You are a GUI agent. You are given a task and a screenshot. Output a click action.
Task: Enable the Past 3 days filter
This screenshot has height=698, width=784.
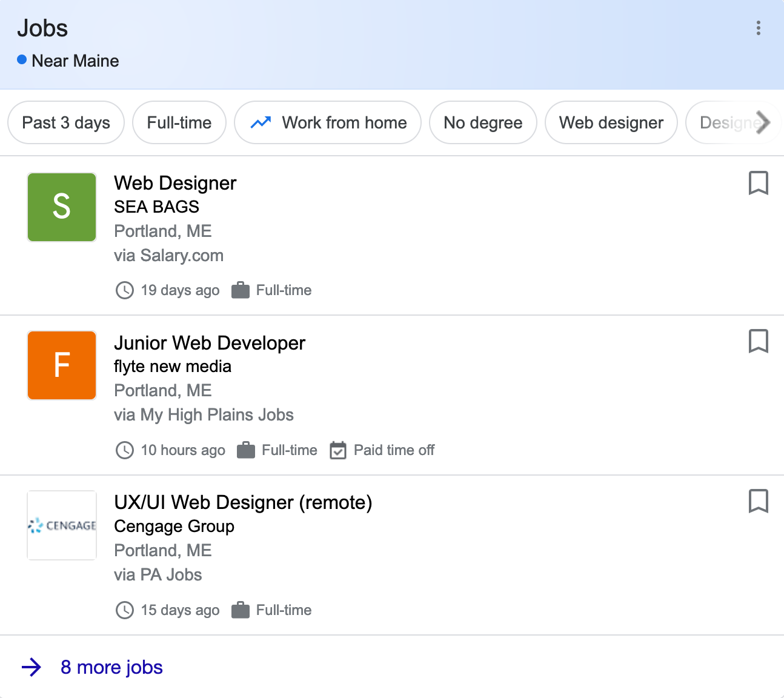[65, 122]
